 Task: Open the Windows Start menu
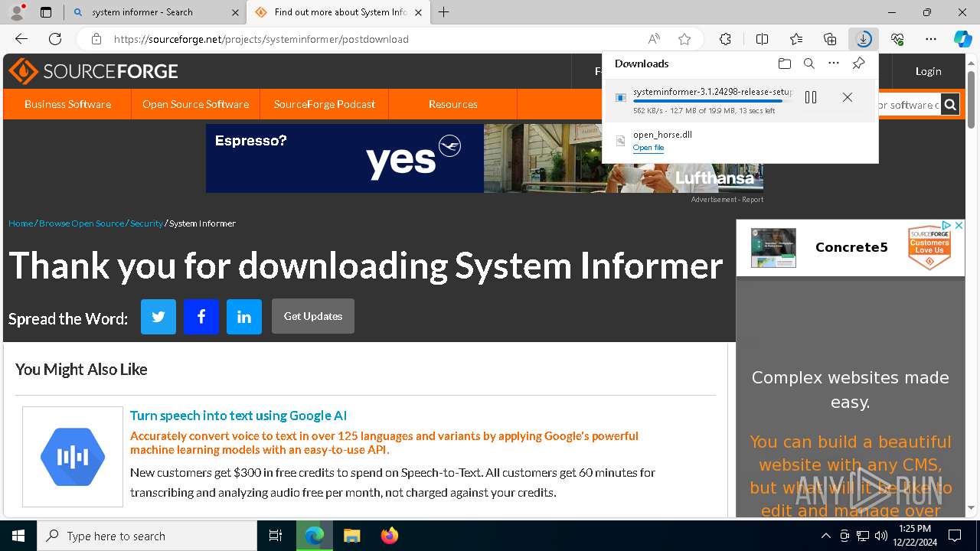pyautogui.click(x=18, y=536)
